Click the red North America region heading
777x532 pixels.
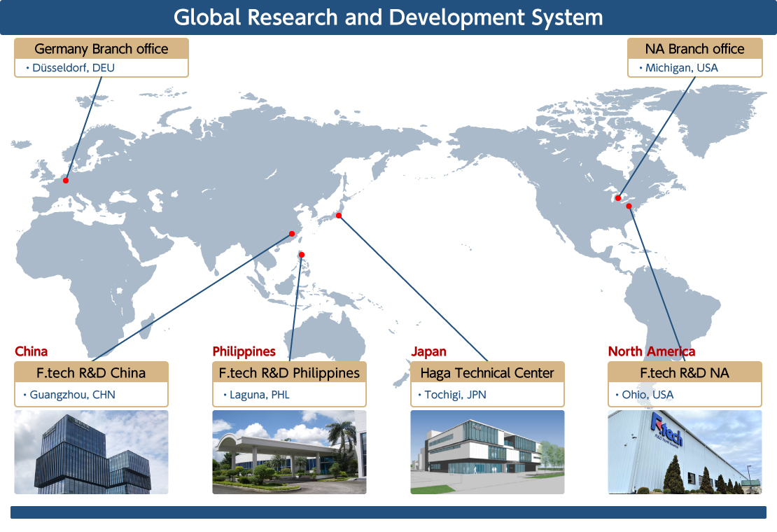pyautogui.click(x=652, y=351)
